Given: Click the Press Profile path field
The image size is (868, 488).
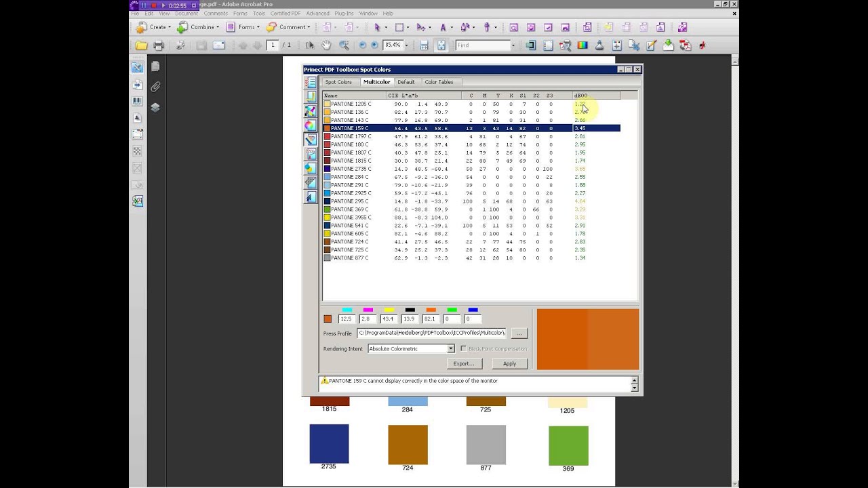Looking at the screenshot, I should (x=431, y=333).
